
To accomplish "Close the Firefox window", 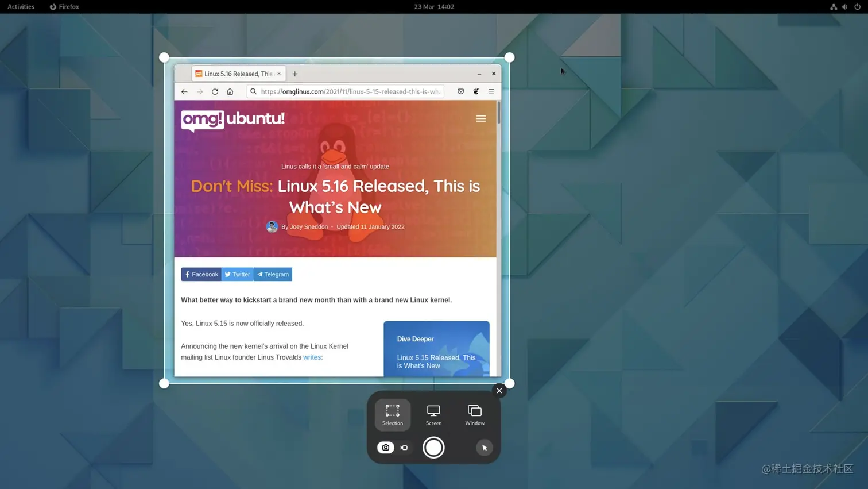I will [x=494, y=74].
